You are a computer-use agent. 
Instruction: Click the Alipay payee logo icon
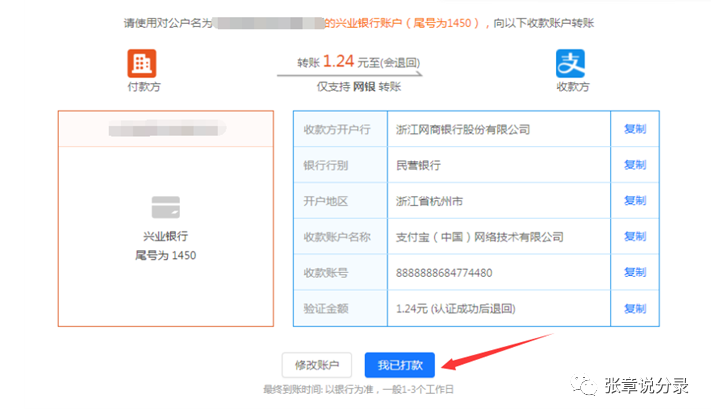(571, 64)
